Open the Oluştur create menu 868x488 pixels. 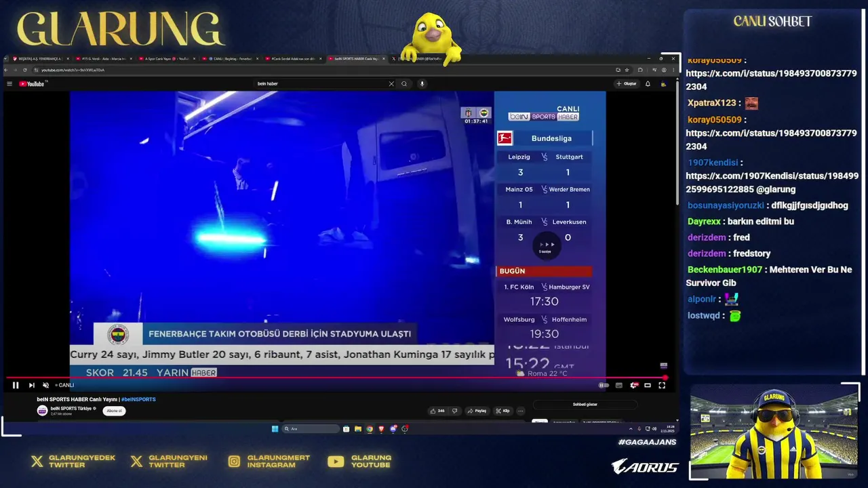click(627, 84)
